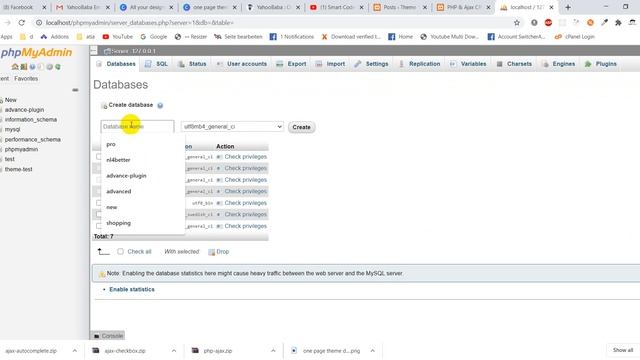640x360 pixels.
Task: Open the Import tab
Action: (x=331, y=64)
